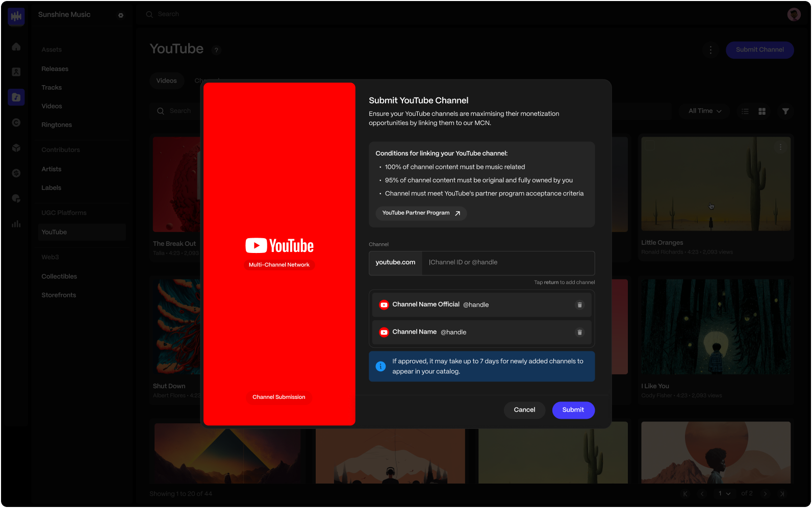The width and height of the screenshot is (812, 508).
Task: Open Little Oranges card three-dot menu
Action: click(780, 147)
